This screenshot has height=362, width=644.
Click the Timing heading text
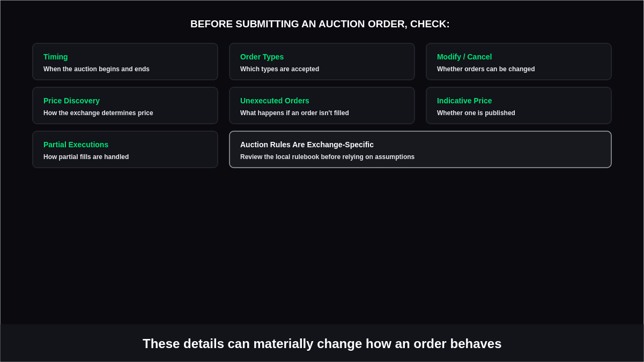56,57
